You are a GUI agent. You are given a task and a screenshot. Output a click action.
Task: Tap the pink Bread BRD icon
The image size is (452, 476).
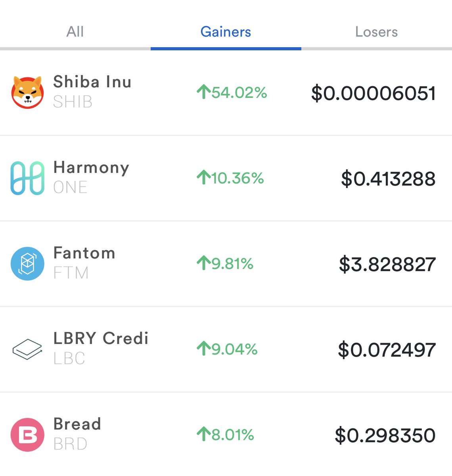pyautogui.click(x=27, y=435)
